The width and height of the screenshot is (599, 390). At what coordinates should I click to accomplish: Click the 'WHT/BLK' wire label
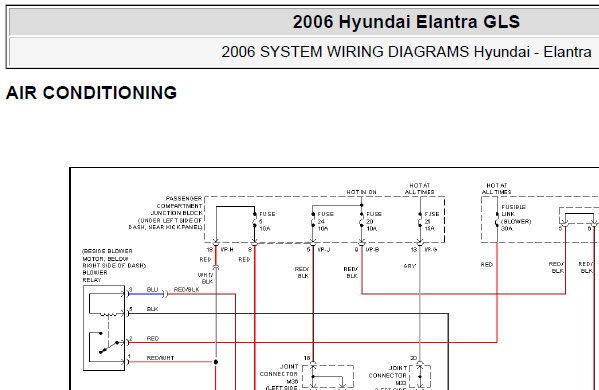pos(206,278)
